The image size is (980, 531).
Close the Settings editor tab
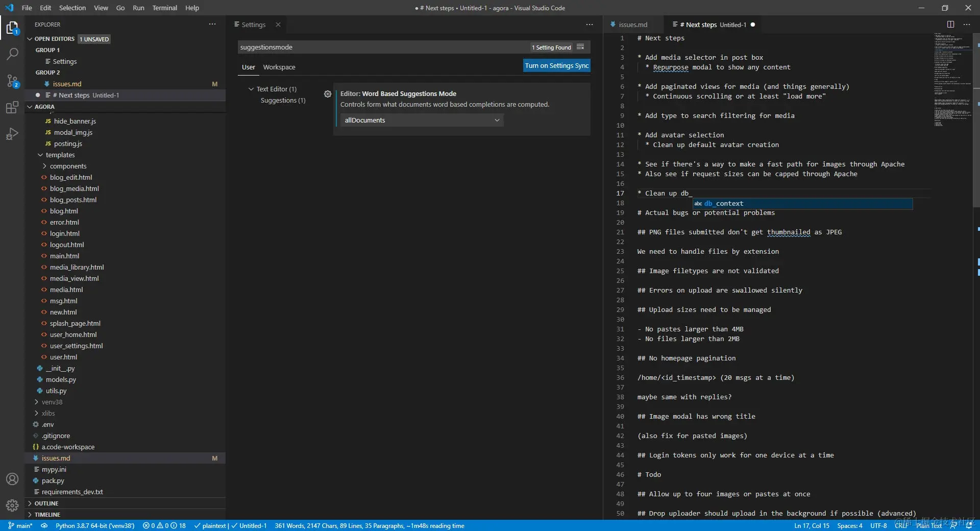[278, 25]
